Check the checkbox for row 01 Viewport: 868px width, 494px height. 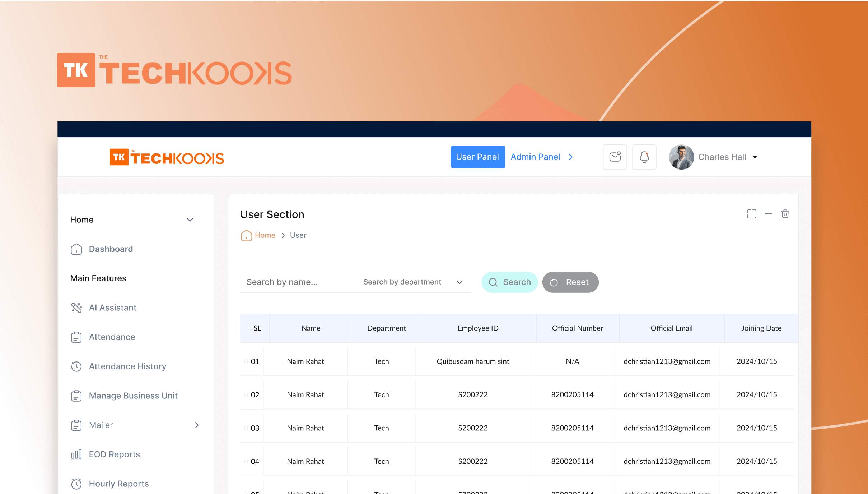pyautogui.click(x=246, y=361)
